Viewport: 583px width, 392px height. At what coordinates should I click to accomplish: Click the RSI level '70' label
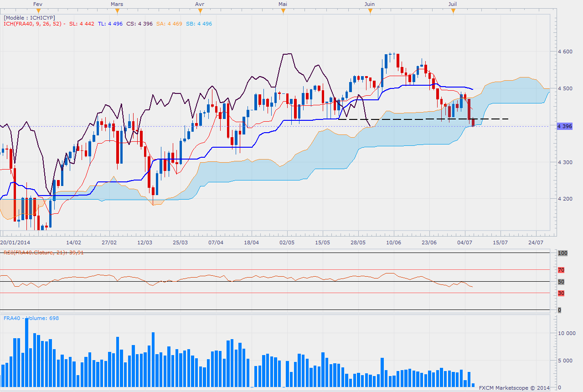(x=561, y=270)
